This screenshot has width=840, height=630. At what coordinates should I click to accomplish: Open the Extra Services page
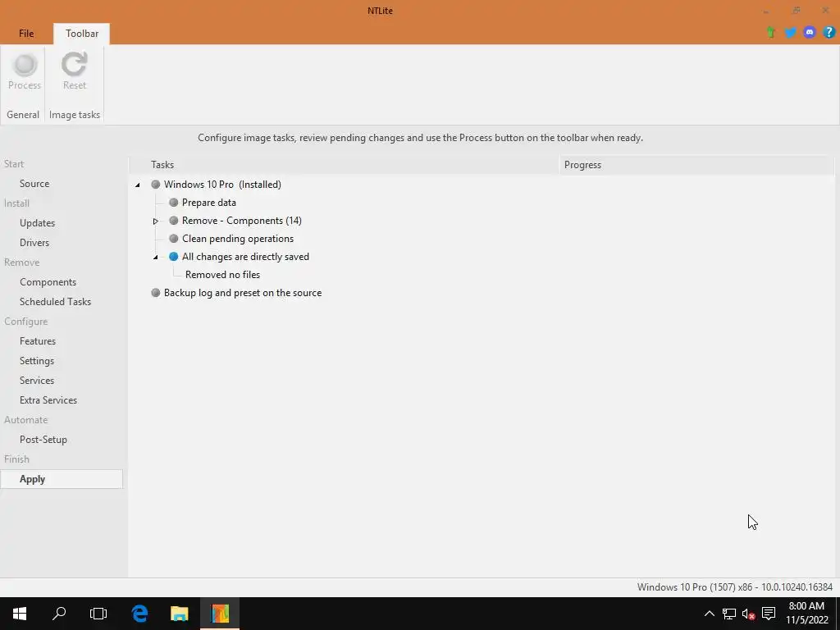[x=48, y=400]
